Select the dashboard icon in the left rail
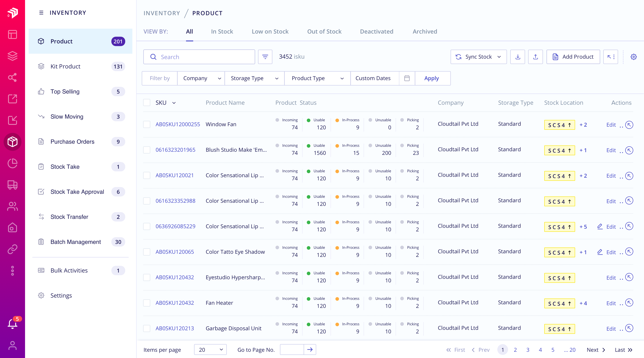The height and width of the screenshot is (358, 644). pos(13,34)
